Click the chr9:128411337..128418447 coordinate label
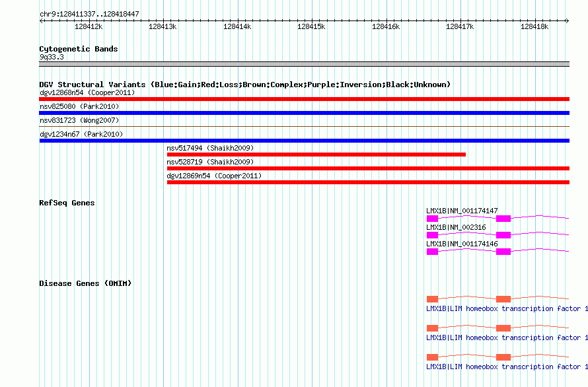588x387 pixels. click(x=89, y=14)
